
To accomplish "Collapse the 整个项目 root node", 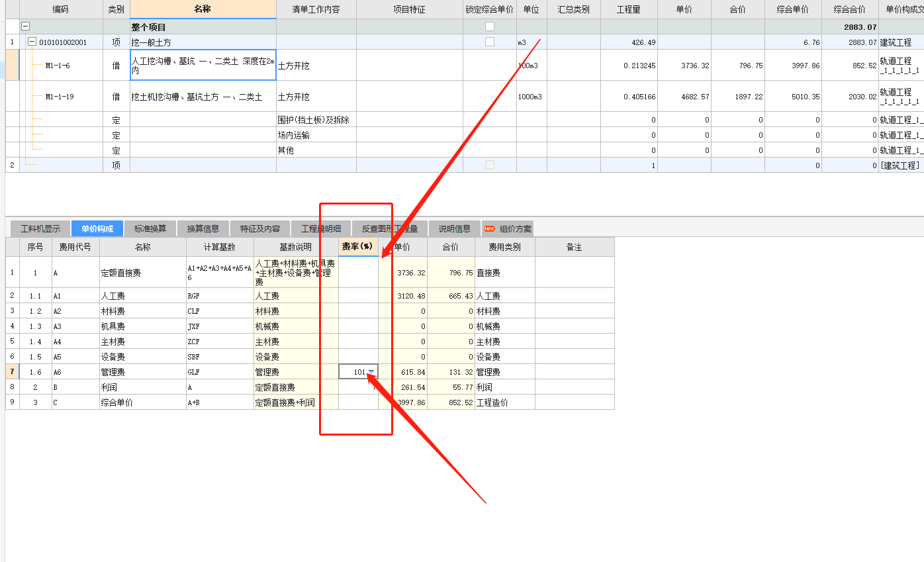I will [x=26, y=26].
